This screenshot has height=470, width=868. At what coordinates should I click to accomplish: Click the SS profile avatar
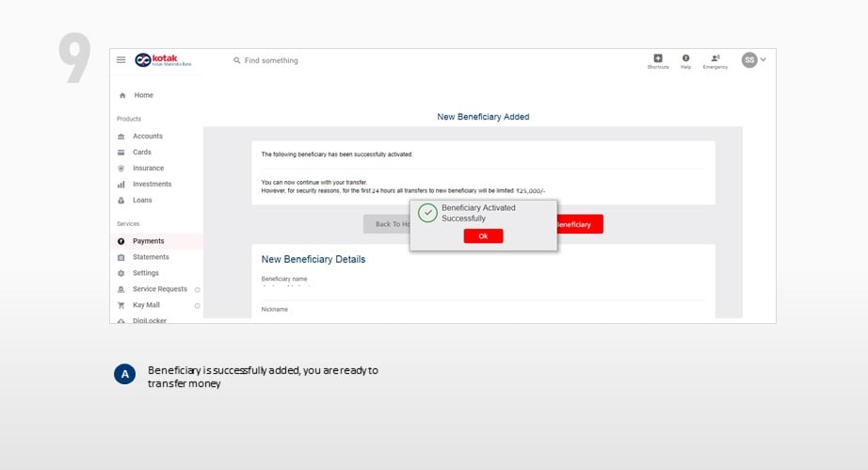[x=749, y=59]
